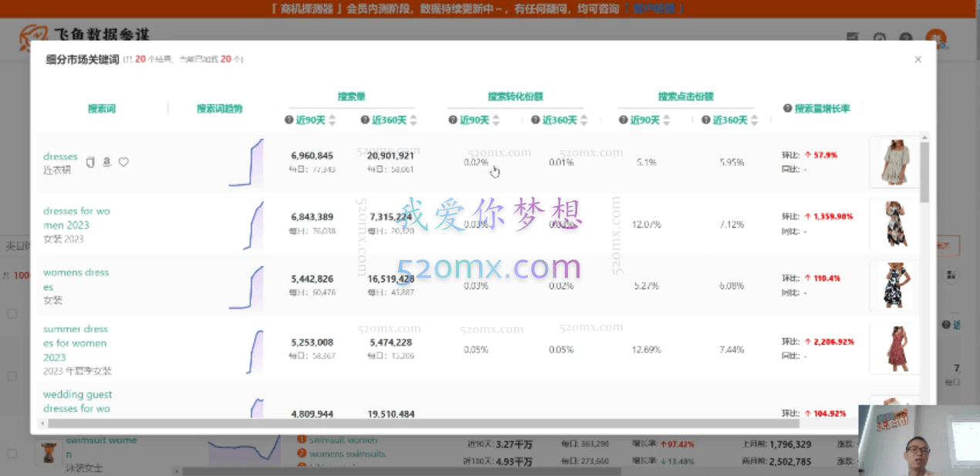Open the 'womens dresses' keyword link
980x476 pixels.
76,279
